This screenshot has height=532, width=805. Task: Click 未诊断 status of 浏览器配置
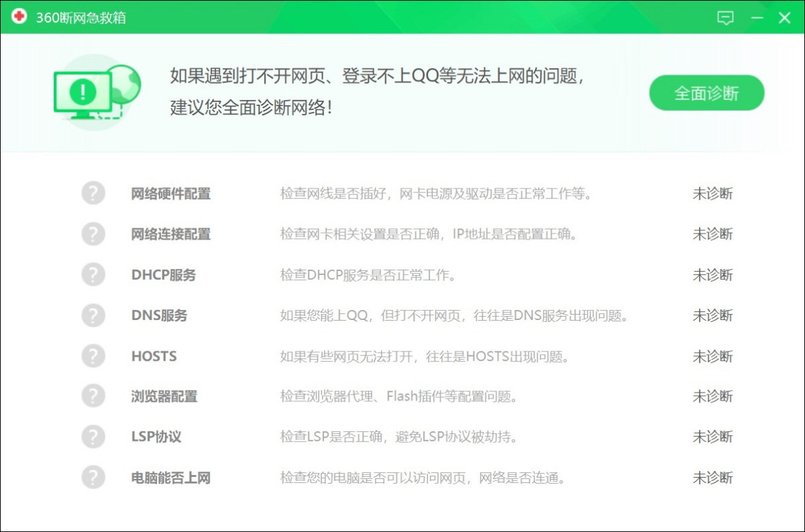[x=713, y=396]
